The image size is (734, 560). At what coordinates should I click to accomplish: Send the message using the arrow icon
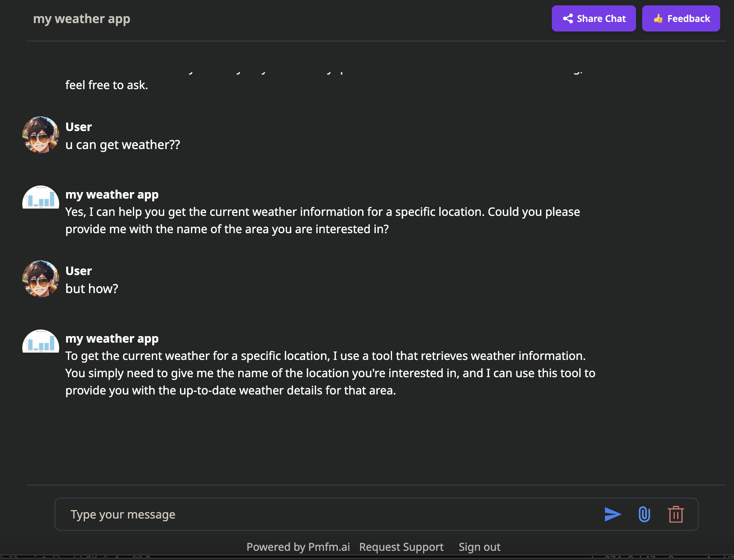[x=613, y=514]
